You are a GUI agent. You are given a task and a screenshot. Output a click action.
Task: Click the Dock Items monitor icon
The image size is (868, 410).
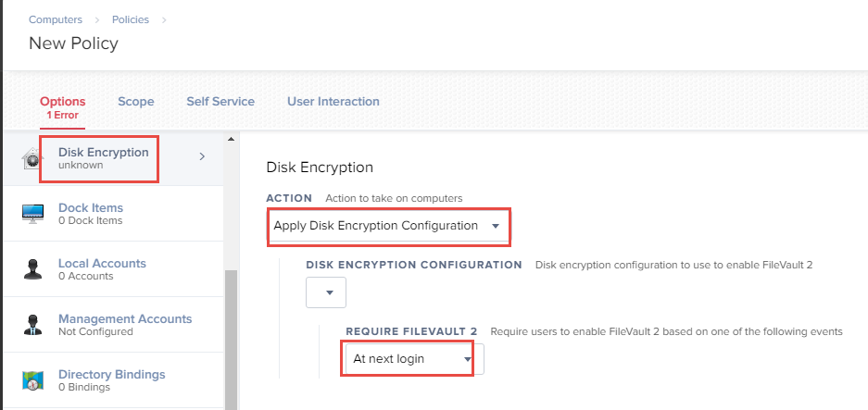pyautogui.click(x=32, y=214)
